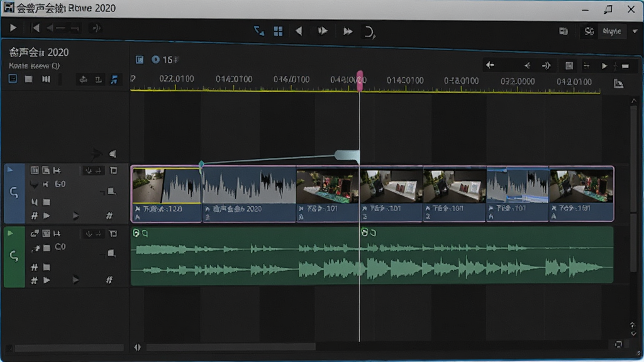Open the dropdown arrow beside Stgne

click(635, 31)
